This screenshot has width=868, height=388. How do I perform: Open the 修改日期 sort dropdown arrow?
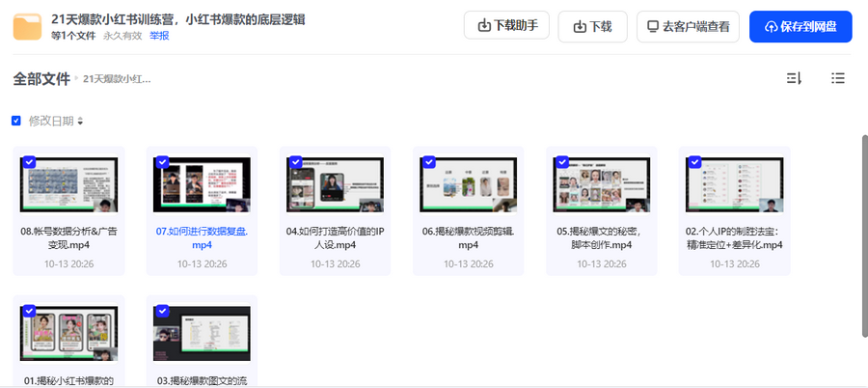coord(80,122)
